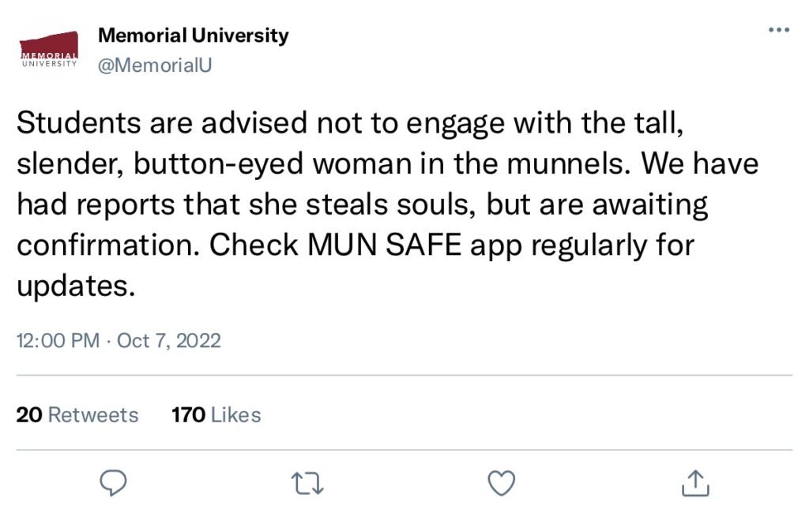Image resolution: width=809 pixels, height=532 pixels.
Task: Click the word Retweets beside 20
Action: [93, 415]
